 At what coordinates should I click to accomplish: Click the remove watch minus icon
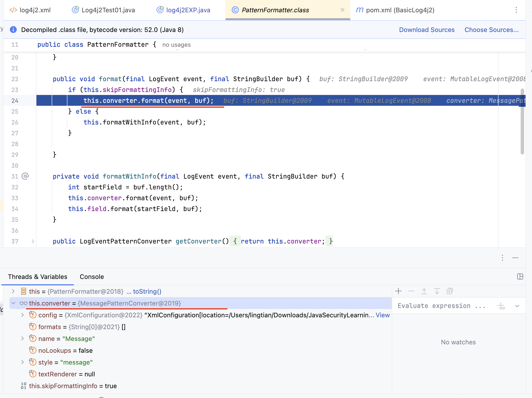click(411, 291)
